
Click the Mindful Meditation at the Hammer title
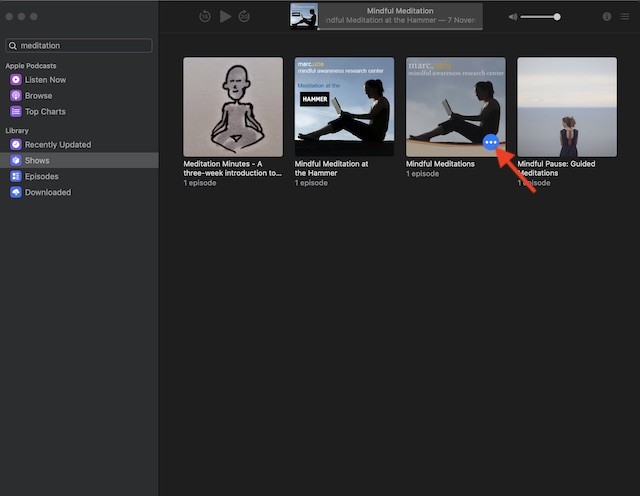tap(331, 168)
